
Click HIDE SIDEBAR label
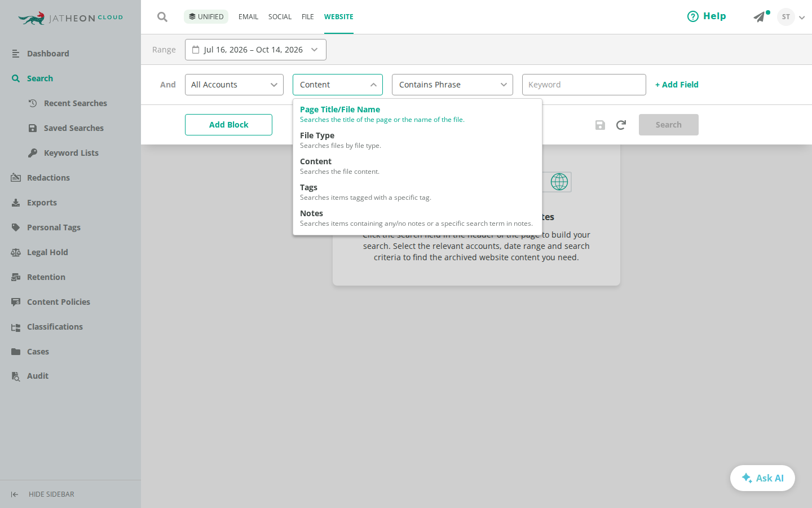tap(51, 494)
